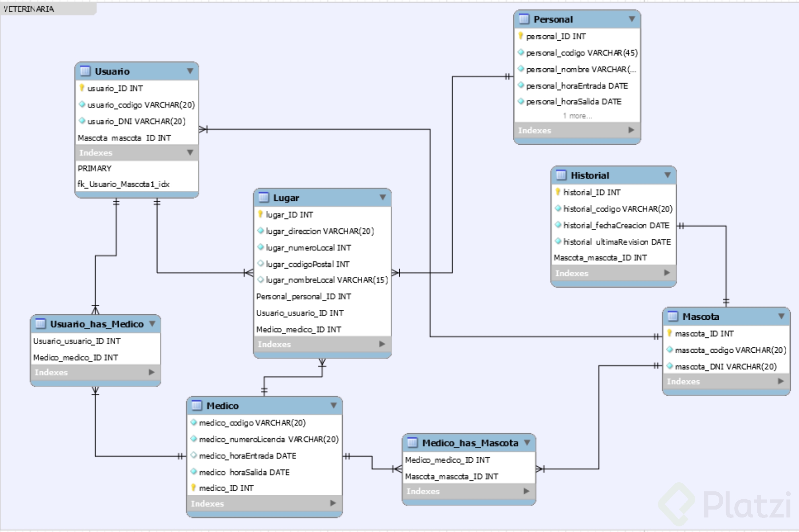799x532 pixels.
Task: Click the Medico_has_Mascota table icon
Action: [x=412, y=443]
